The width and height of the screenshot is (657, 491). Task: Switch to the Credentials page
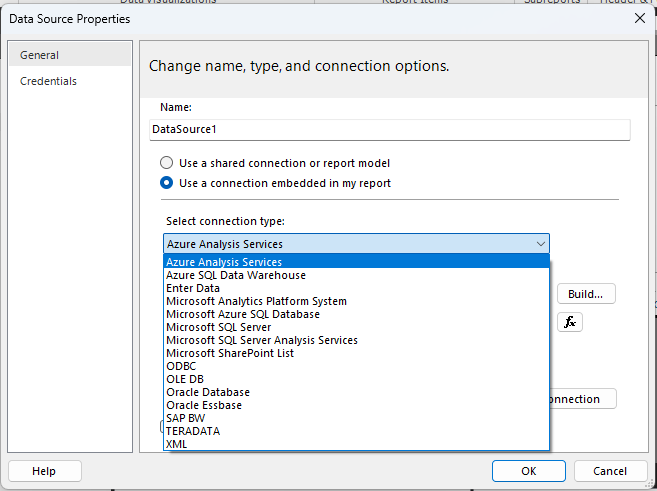[x=70, y=81]
